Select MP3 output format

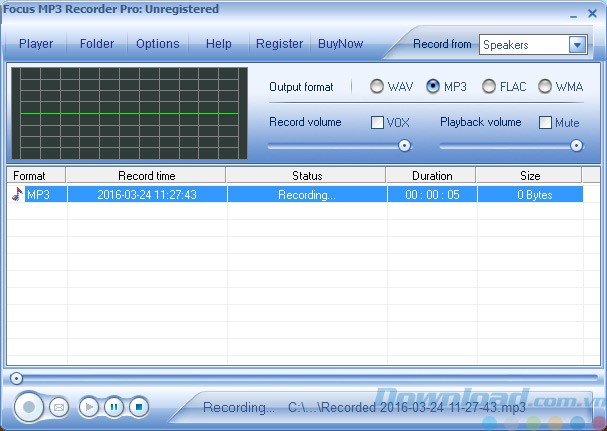433,86
